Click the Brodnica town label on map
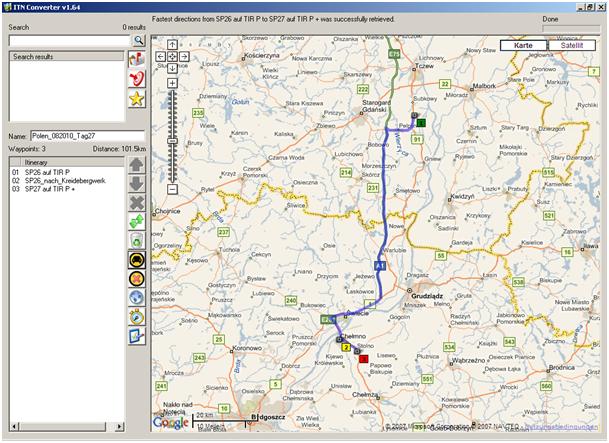609x443 pixels. coord(562,367)
